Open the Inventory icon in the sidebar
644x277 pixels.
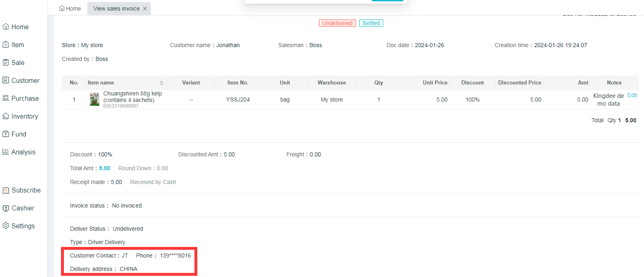(6, 116)
